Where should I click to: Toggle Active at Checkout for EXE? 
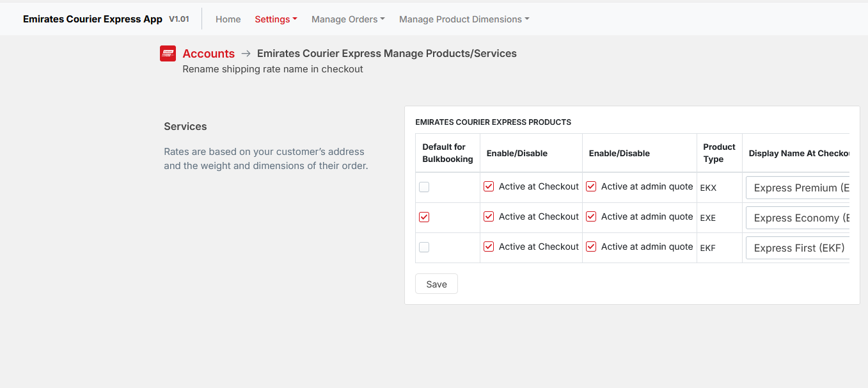coord(489,216)
